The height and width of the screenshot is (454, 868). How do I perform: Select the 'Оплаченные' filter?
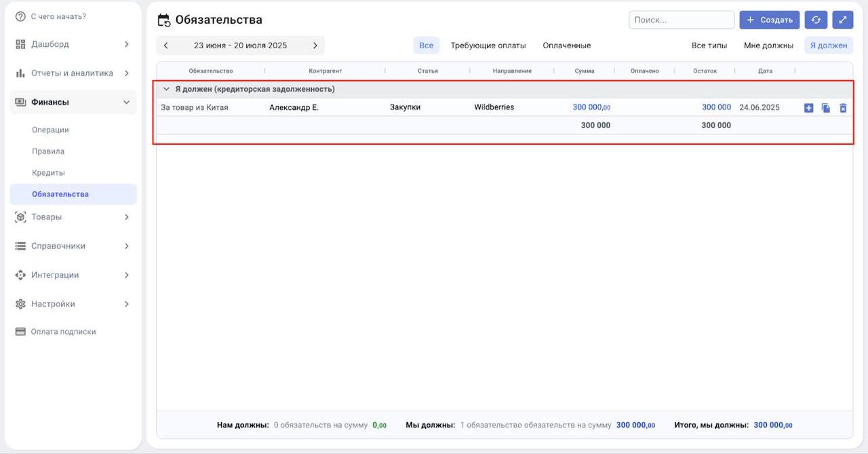(566, 45)
